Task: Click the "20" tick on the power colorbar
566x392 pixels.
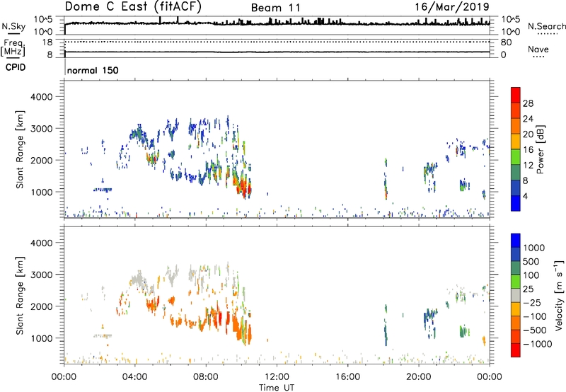Action: (528, 134)
